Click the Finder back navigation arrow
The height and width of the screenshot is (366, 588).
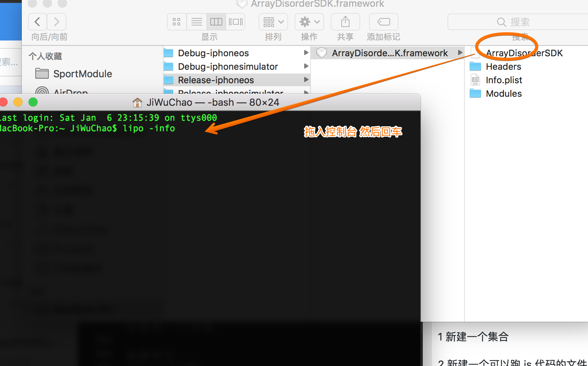[38, 22]
